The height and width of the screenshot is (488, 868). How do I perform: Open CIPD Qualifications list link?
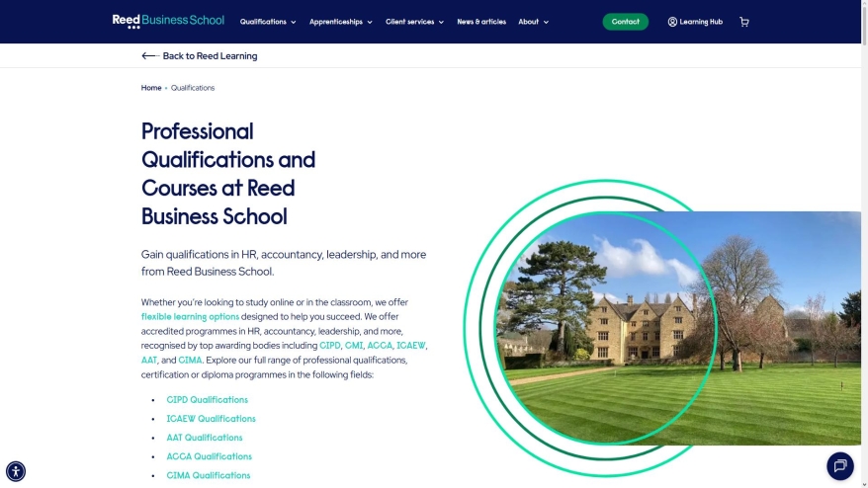pos(207,399)
